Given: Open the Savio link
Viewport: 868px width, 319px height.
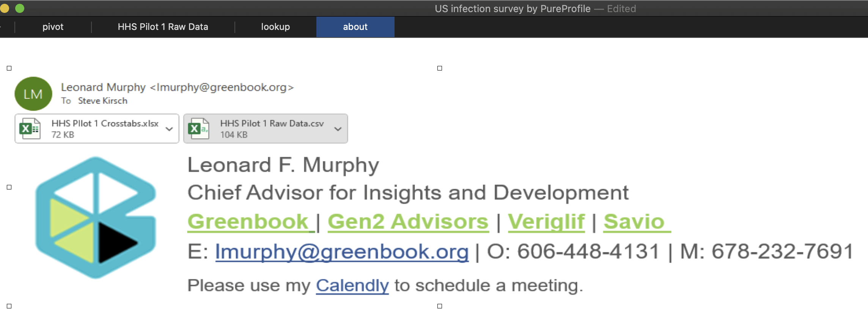Looking at the screenshot, I should click(634, 222).
